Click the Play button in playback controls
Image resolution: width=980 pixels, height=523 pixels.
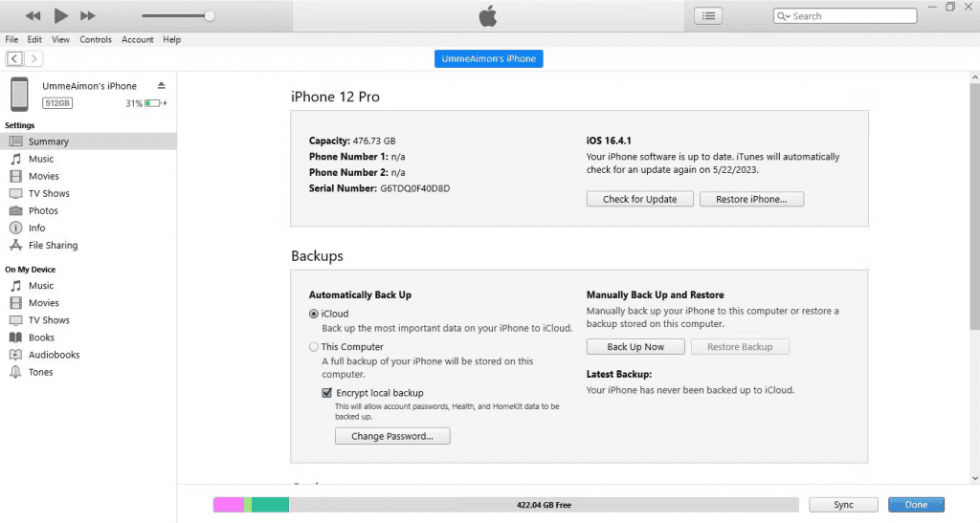pos(60,15)
